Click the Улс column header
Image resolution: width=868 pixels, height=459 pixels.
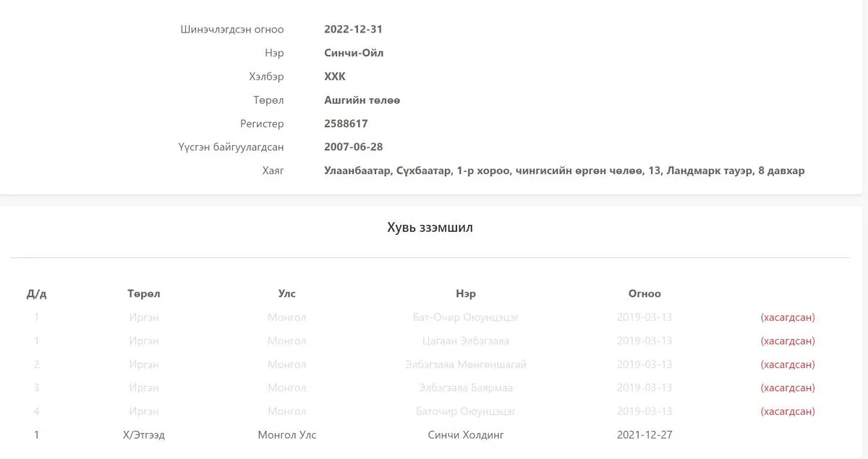coord(287,293)
